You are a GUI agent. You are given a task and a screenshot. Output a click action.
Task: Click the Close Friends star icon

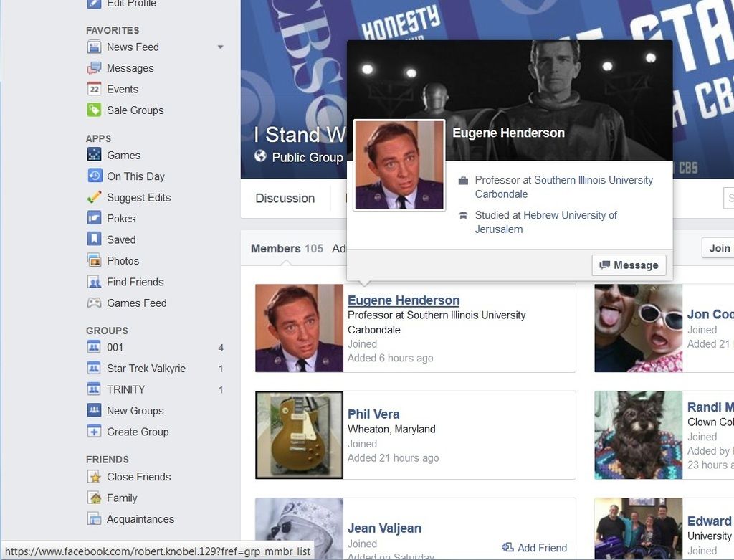click(x=94, y=477)
